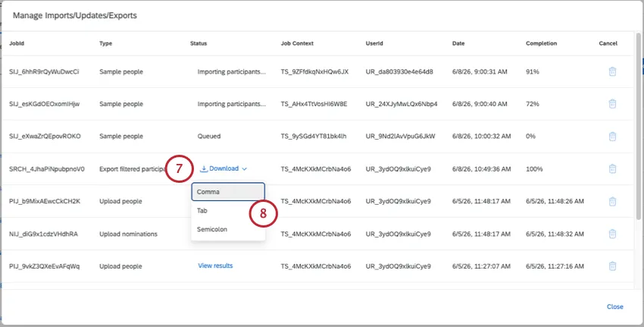Click the Manage Imports/Updates/Exports title
This screenshot has width=644, height=327.
click(75, 16)
